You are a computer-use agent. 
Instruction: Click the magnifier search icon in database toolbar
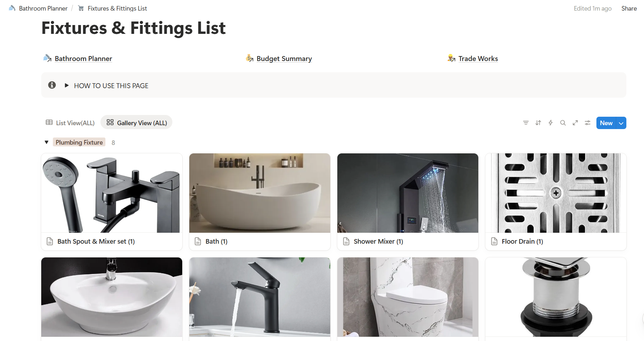point(563,123)
